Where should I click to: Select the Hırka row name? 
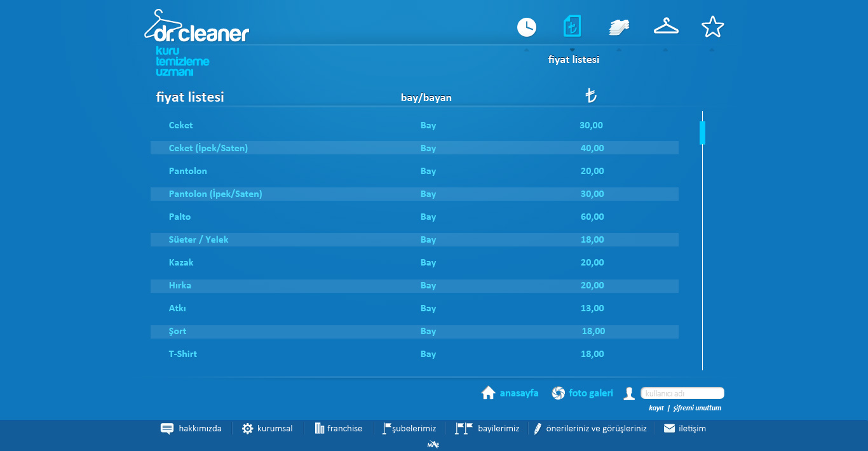180,285
